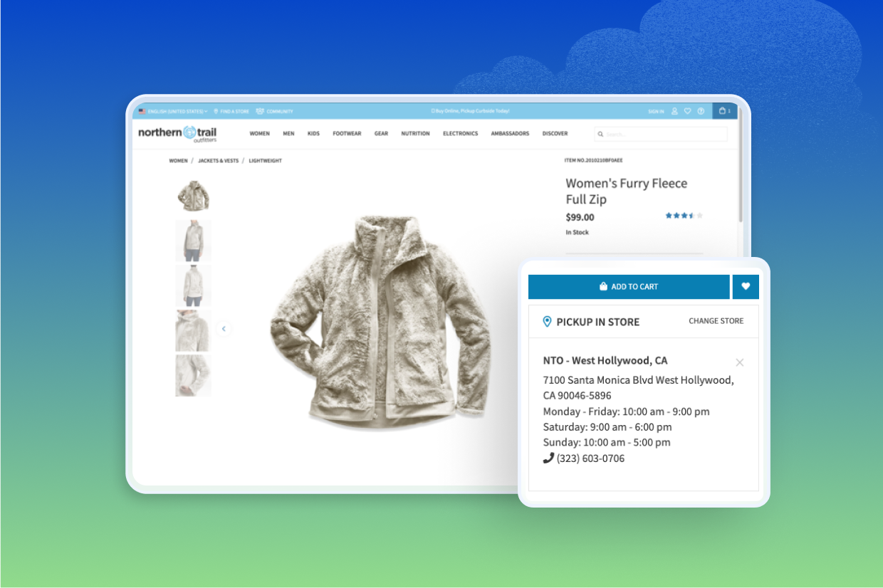This screenshot has width=883, height=588.
Task: Click Sign In in the header
Action: tap(656, 112)
